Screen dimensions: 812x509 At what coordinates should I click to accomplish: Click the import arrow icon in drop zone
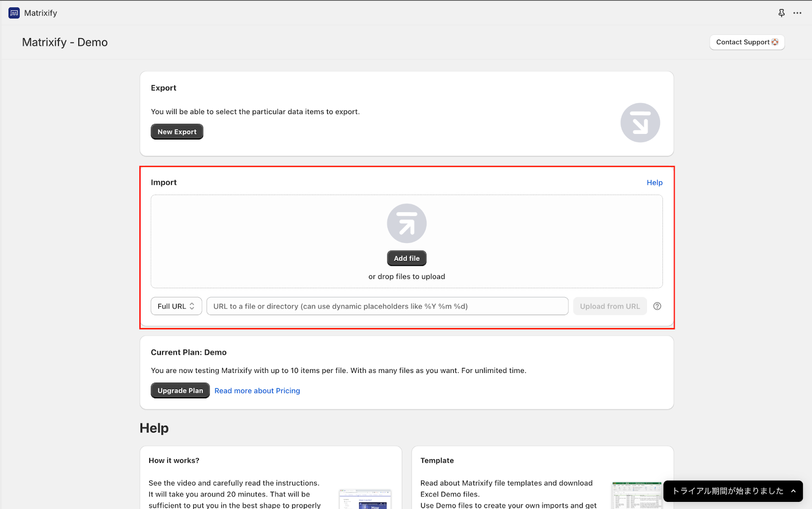click(x=407, y=223)
